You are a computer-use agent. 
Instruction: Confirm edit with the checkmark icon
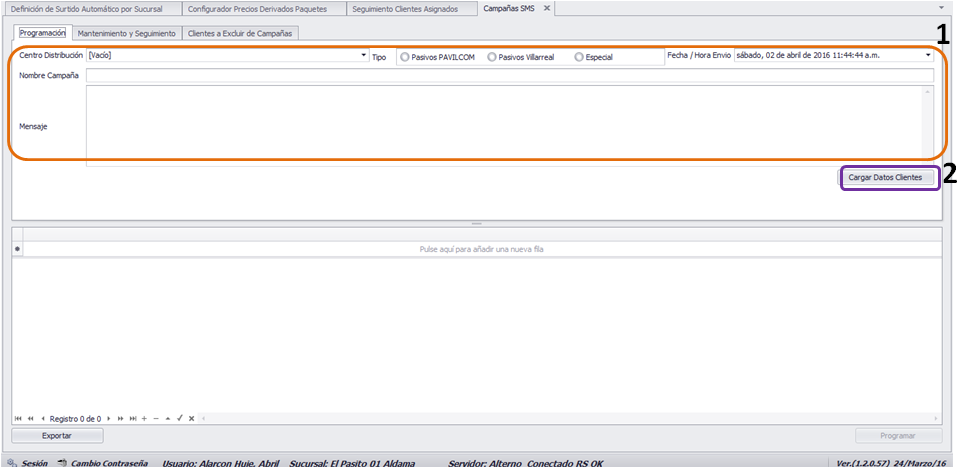pos(180,419)
